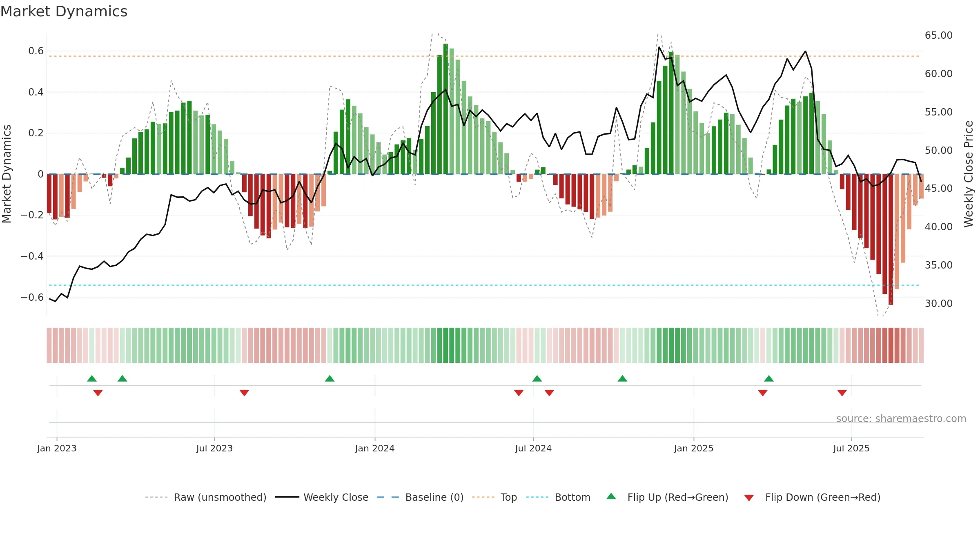
Task: Click the 40.00 price axis label
Action: coord(939,227)
